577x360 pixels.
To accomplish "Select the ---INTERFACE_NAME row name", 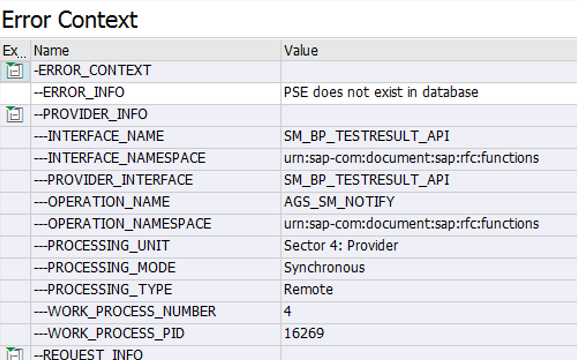I will 99,136.
